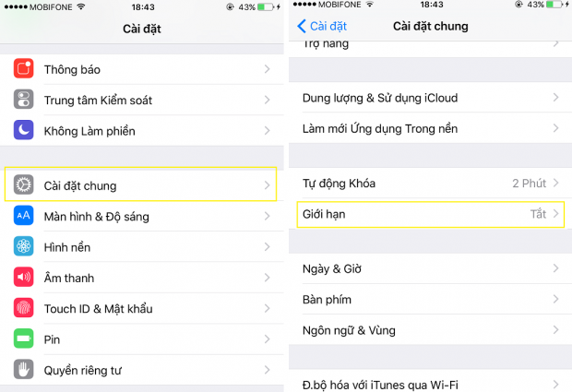Viewport: 572px width, 392px height.
Task: Open the Hình nền wallpaper flower icon
Action: tap(23, 246)
